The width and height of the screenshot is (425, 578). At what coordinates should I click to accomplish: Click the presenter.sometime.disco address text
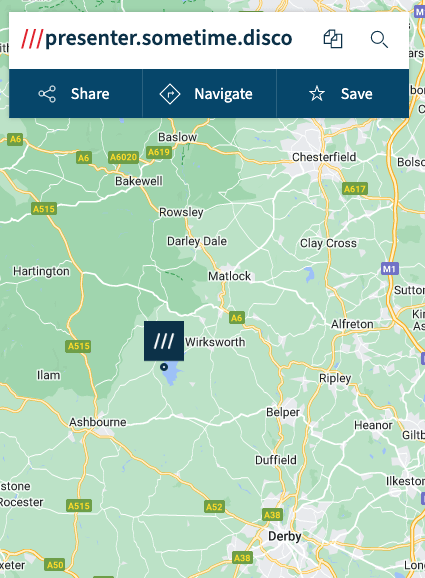click(168, 38)
